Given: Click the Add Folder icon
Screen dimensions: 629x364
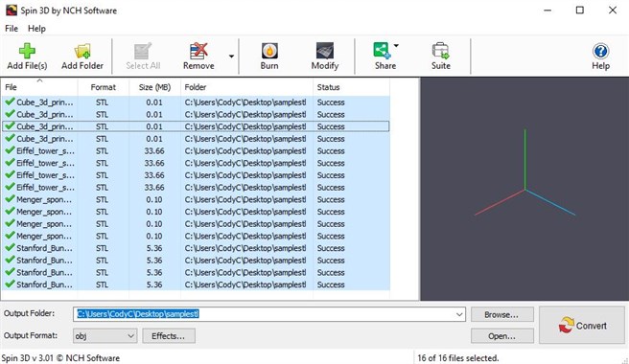Looking at the screenshot, I should tap(82, 51).
